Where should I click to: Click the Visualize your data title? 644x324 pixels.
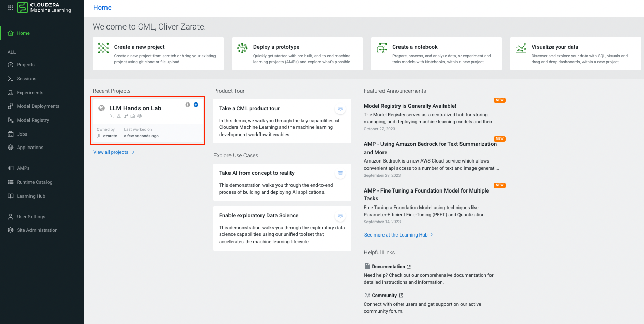tap(555, 47)
